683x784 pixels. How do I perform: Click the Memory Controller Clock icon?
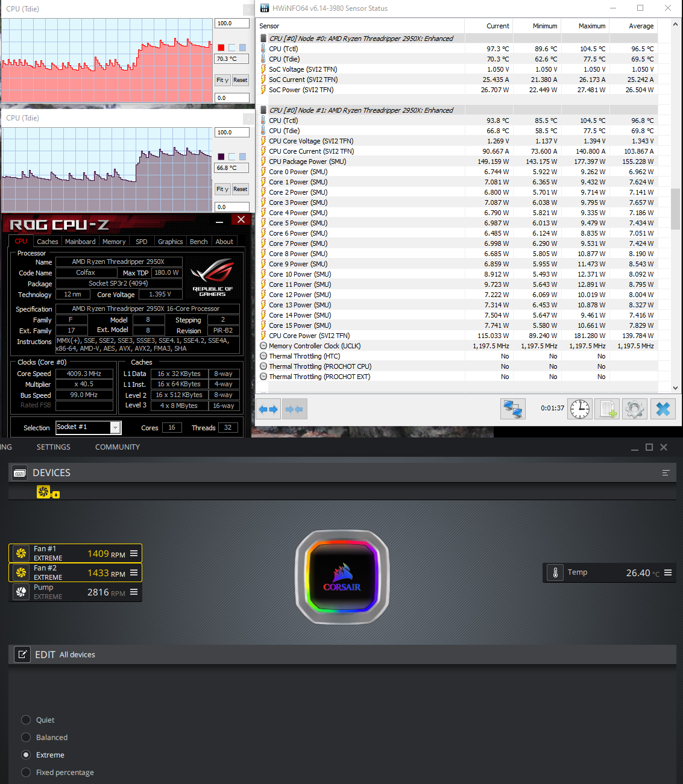[x=263, y=346]
